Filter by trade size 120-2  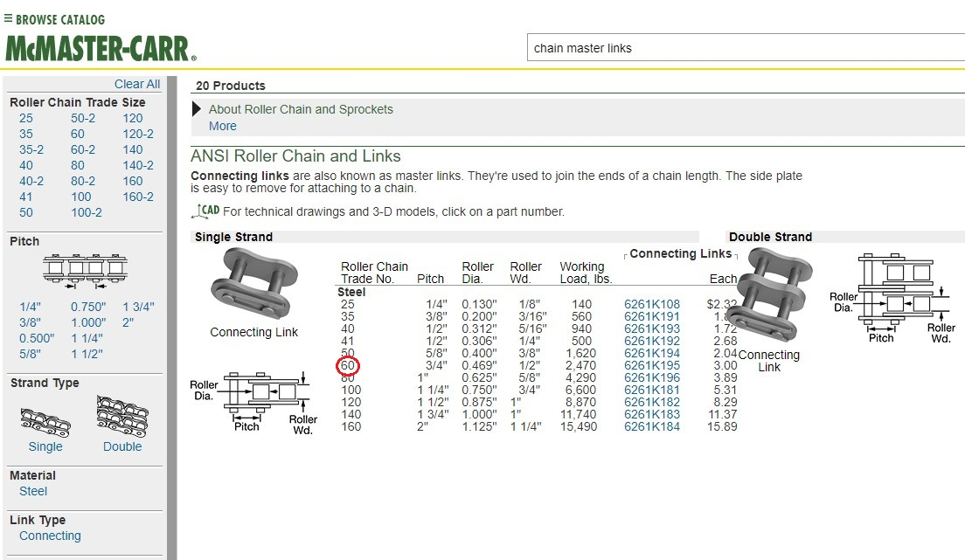coord(138,135)
